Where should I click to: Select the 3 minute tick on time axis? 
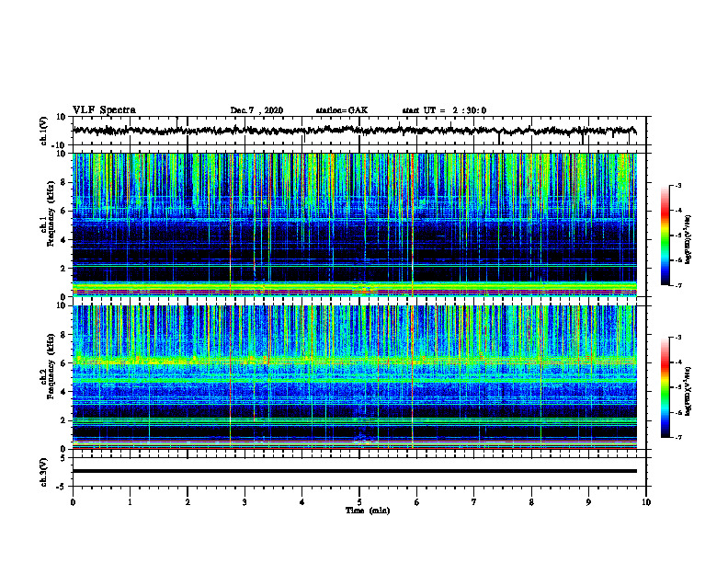245,502
